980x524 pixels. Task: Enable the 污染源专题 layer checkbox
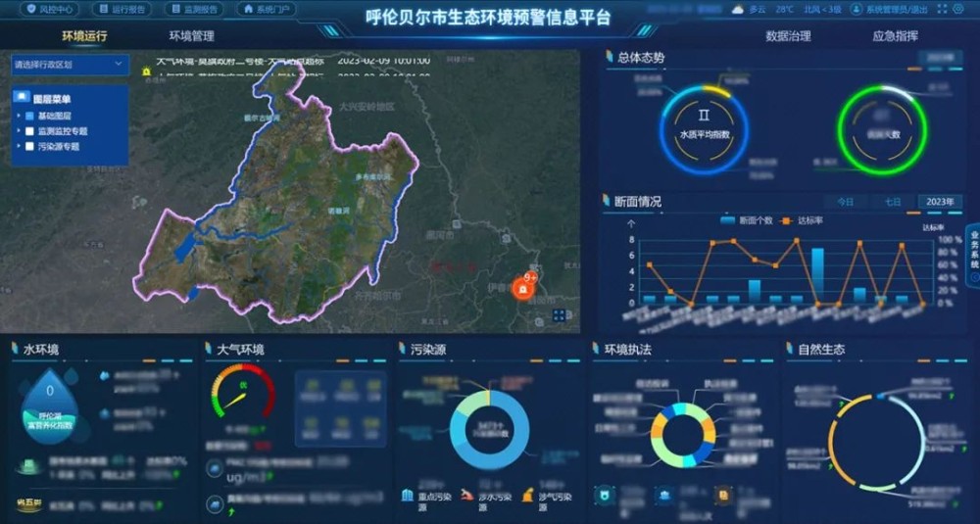point(29,146)
